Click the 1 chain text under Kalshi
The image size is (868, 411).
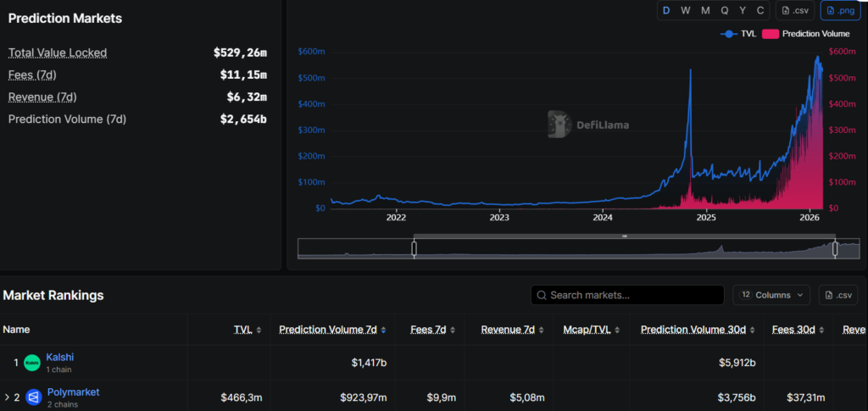pos(58,369)
